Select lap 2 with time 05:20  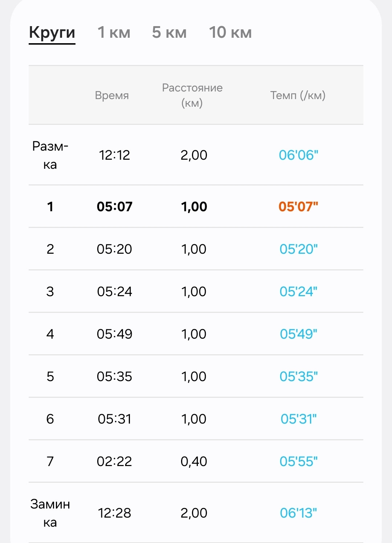(196, 249)
